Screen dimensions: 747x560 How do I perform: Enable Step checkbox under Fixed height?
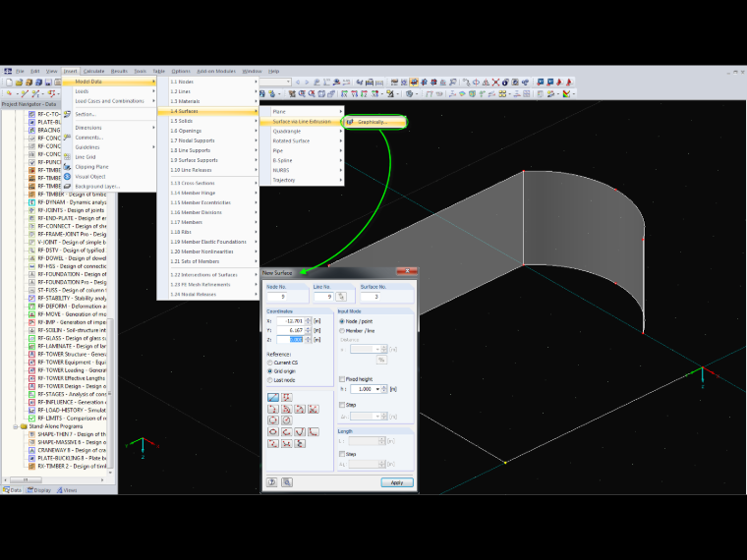tap(342, 405)
